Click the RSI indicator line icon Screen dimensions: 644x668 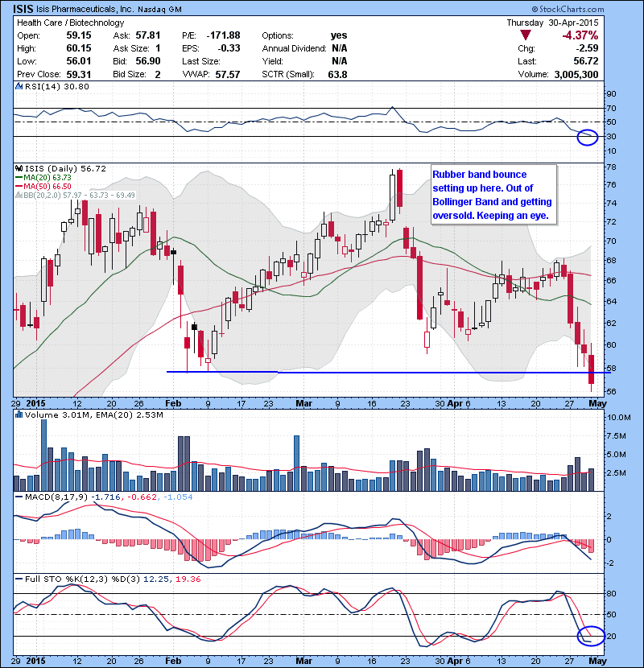[19, 86]
